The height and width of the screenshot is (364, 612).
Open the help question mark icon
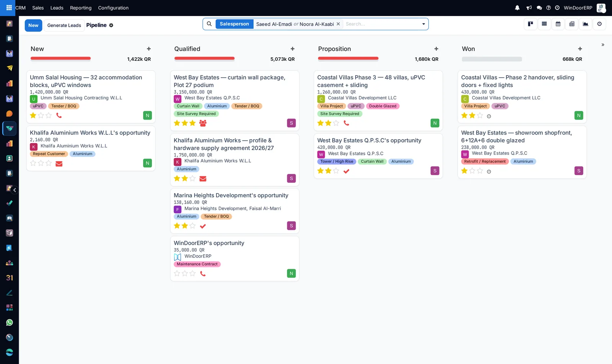point(549,8)
